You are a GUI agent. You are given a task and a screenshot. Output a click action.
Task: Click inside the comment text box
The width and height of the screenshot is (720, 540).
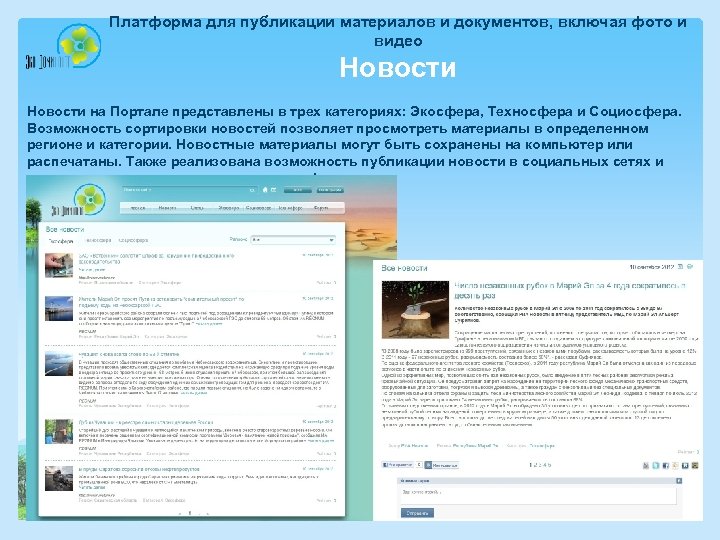tap(539, 495)
